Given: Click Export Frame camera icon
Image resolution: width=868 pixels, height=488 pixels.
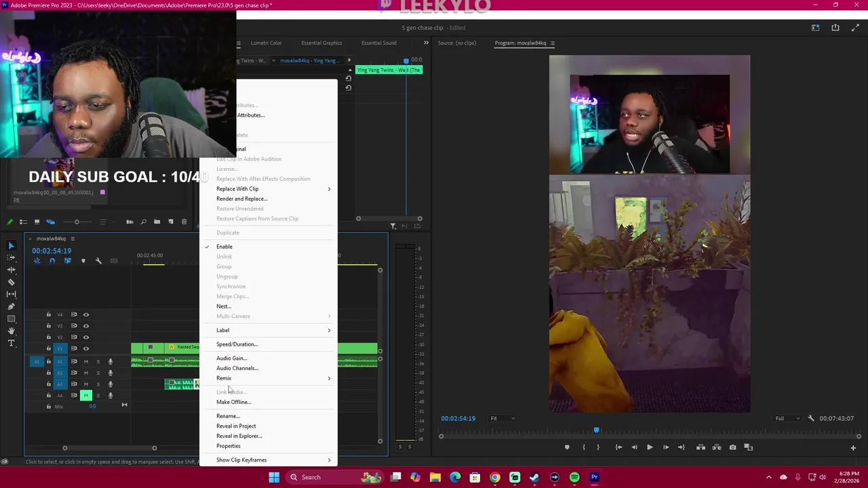Looking at the screenshot, I should pyautogui.click(x=732, y=447).
